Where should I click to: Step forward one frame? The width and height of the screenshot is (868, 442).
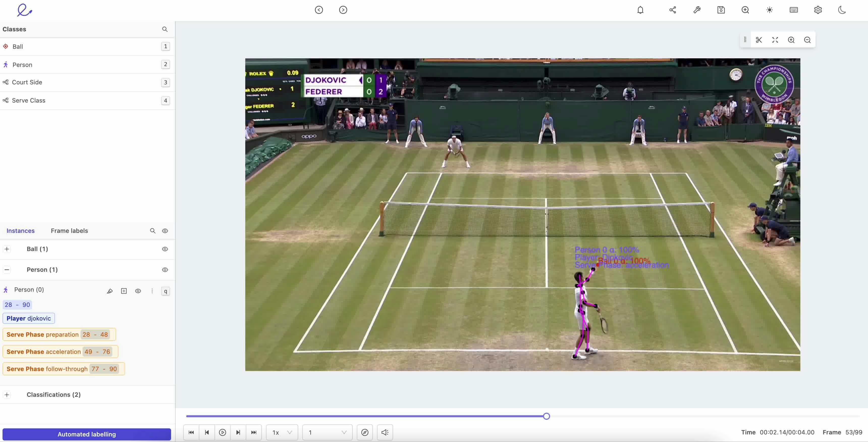pos(238,432)
